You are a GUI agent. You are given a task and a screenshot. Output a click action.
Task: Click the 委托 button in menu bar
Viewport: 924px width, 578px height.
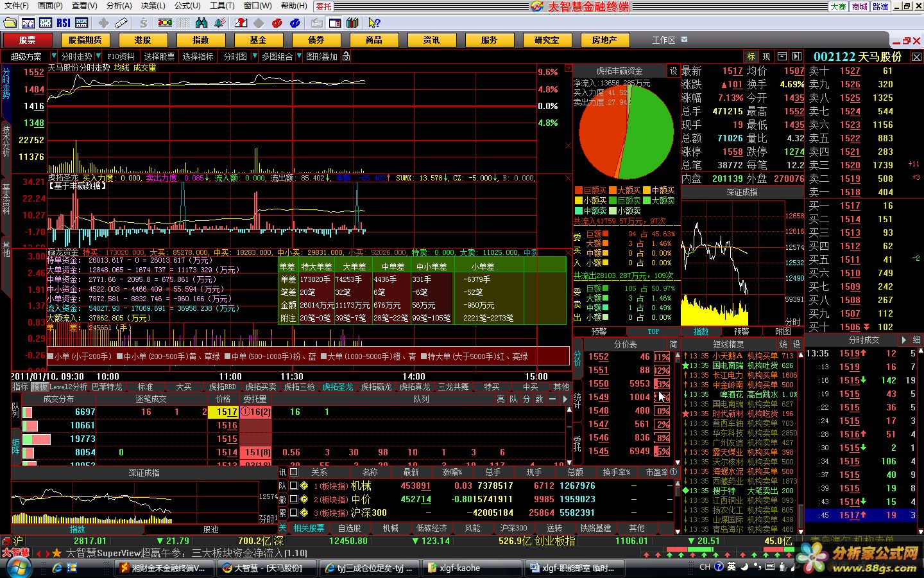(x=324, y=6)
